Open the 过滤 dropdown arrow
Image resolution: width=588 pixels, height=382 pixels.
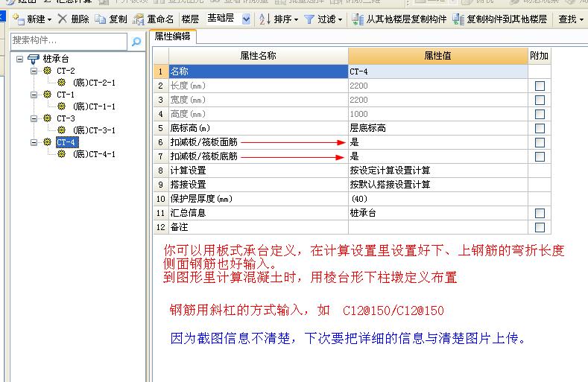(340, 19)
